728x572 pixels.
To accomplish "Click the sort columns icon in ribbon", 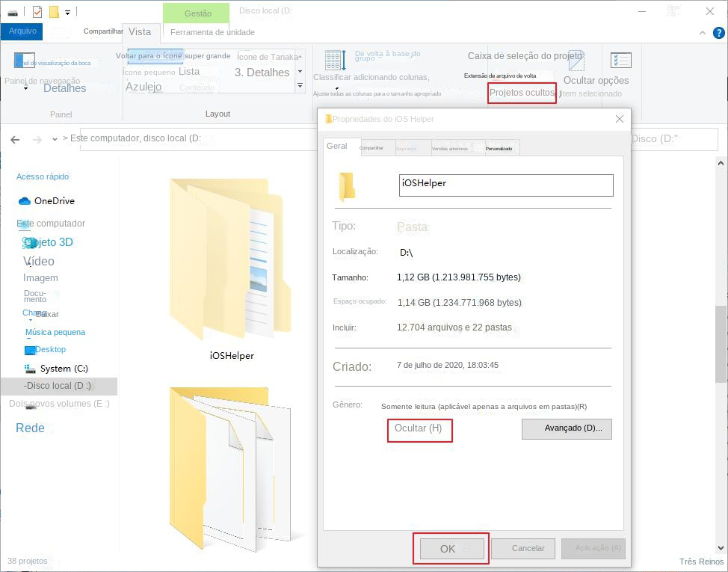I will pos(334,60).
